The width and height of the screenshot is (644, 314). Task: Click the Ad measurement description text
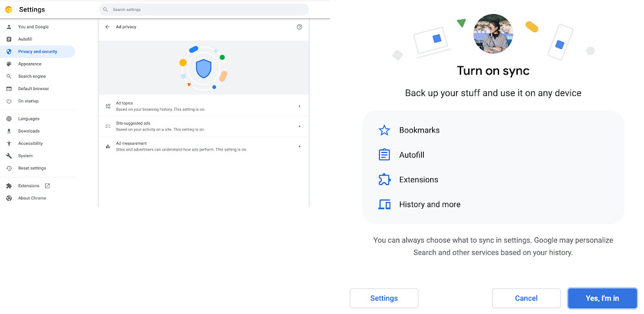[182, 149]
